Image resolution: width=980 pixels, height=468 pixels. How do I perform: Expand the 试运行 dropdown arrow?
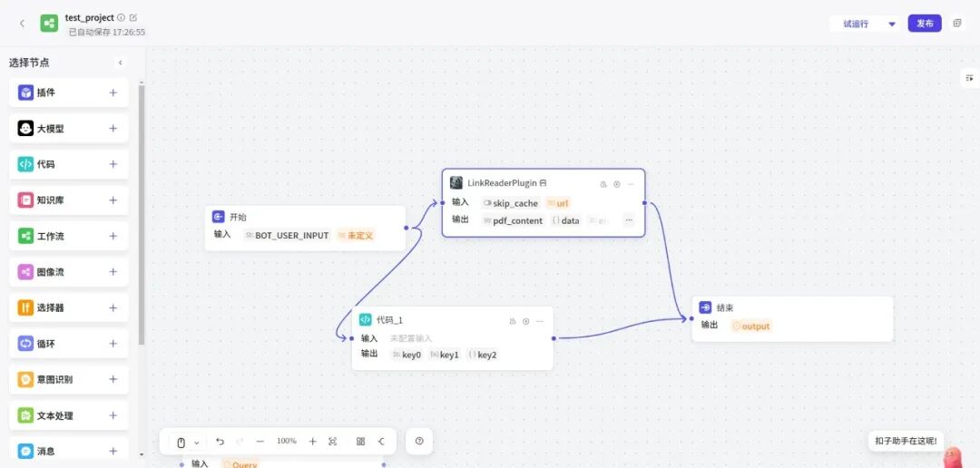click(x=892, y=24)
